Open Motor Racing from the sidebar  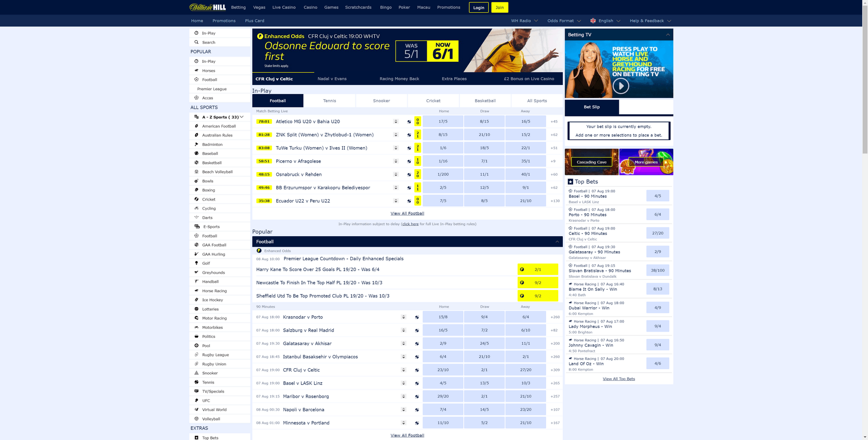[x=219, y=318]
